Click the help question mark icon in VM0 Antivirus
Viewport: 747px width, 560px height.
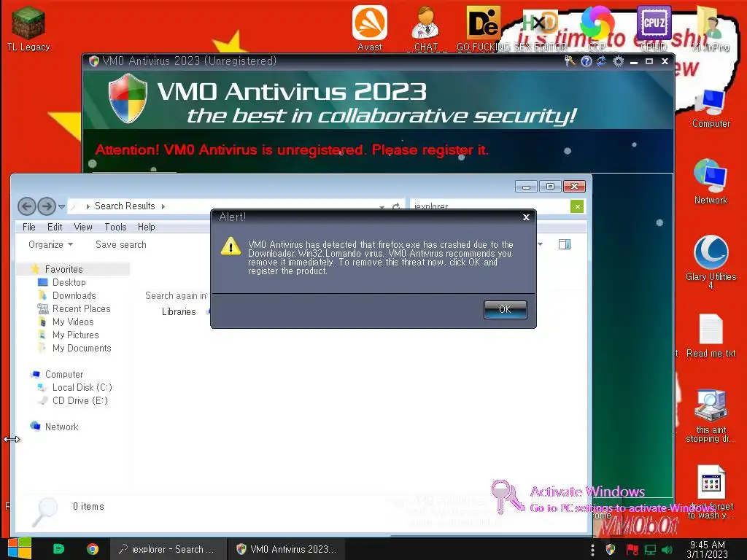click(587, 61)
